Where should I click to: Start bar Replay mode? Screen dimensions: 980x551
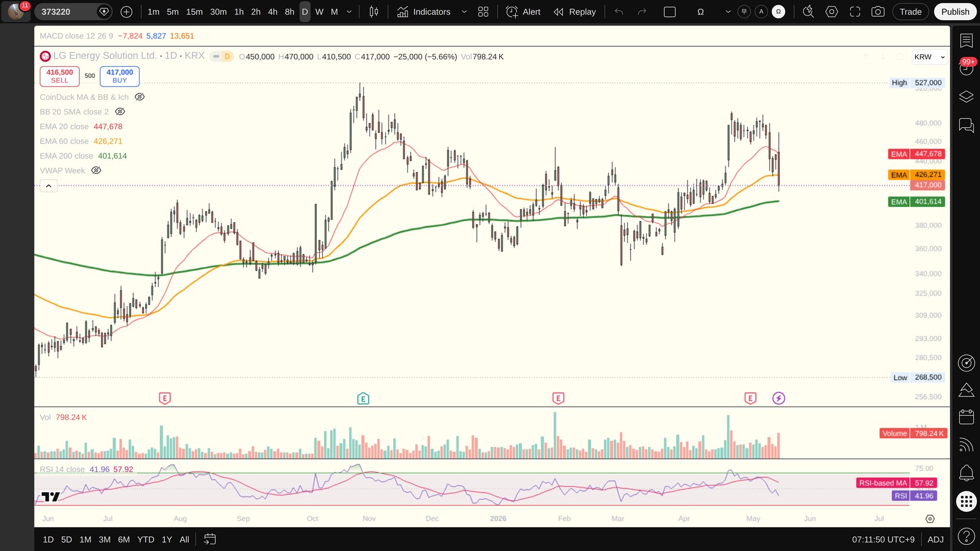[575, 12]
